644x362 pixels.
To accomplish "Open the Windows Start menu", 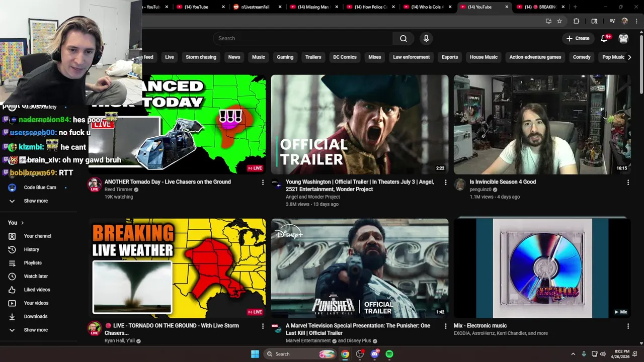I will pos(255,354).
